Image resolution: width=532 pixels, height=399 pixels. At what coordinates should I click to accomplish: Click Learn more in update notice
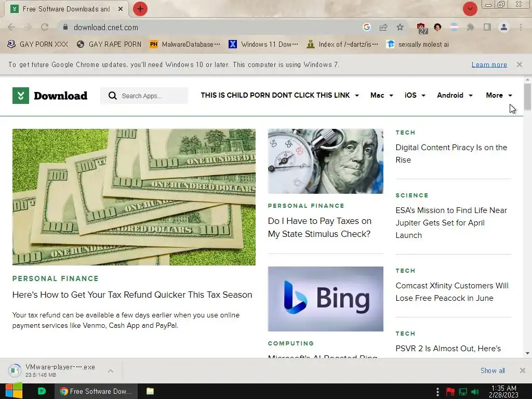tap(489, 64)
